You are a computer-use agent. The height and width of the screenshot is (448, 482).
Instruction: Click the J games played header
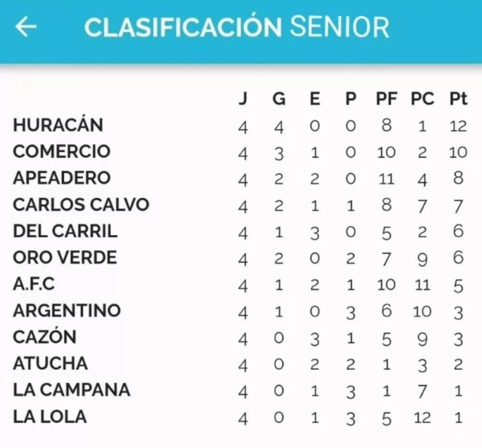242,98
